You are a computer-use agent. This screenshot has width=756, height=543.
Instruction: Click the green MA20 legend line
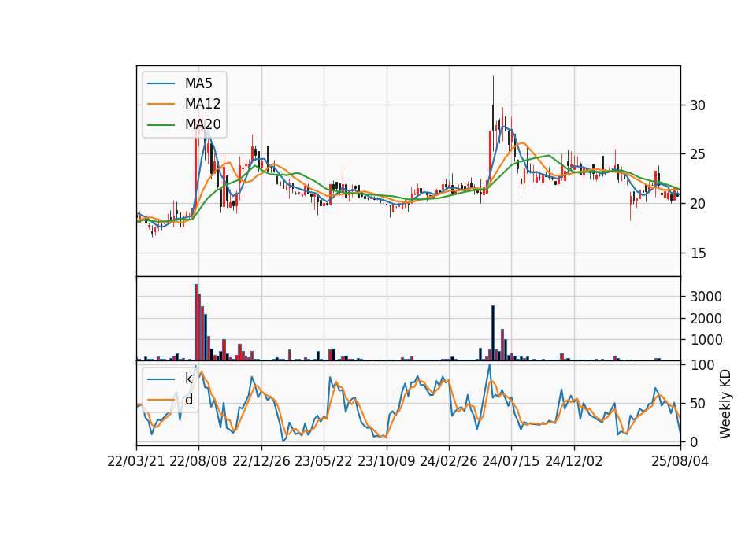coord(161,125)
